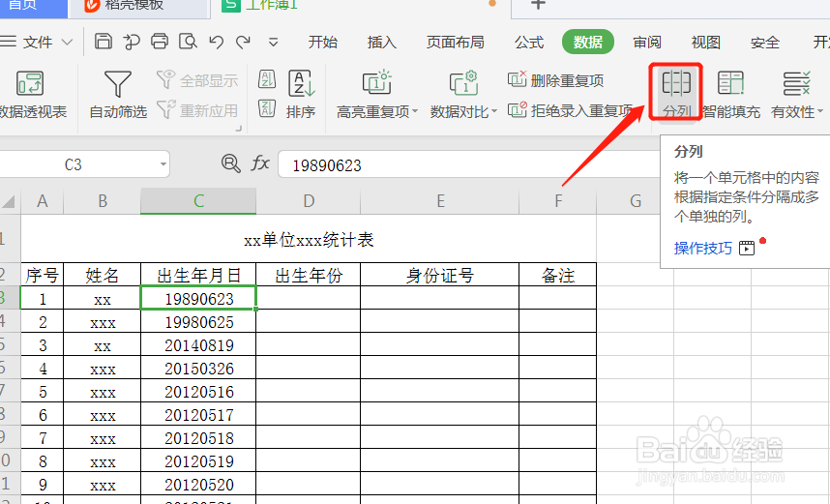Screen dimensions: 830x504
Task: Switch to the 安全 ribbon tab
Action: coord(765,42)
